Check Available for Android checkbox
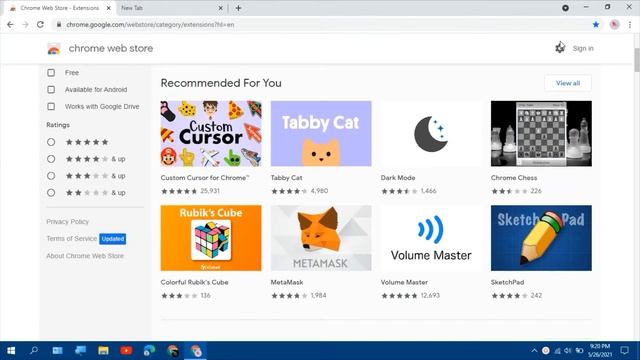Viewport: 640px width, 360px height. 51,89
